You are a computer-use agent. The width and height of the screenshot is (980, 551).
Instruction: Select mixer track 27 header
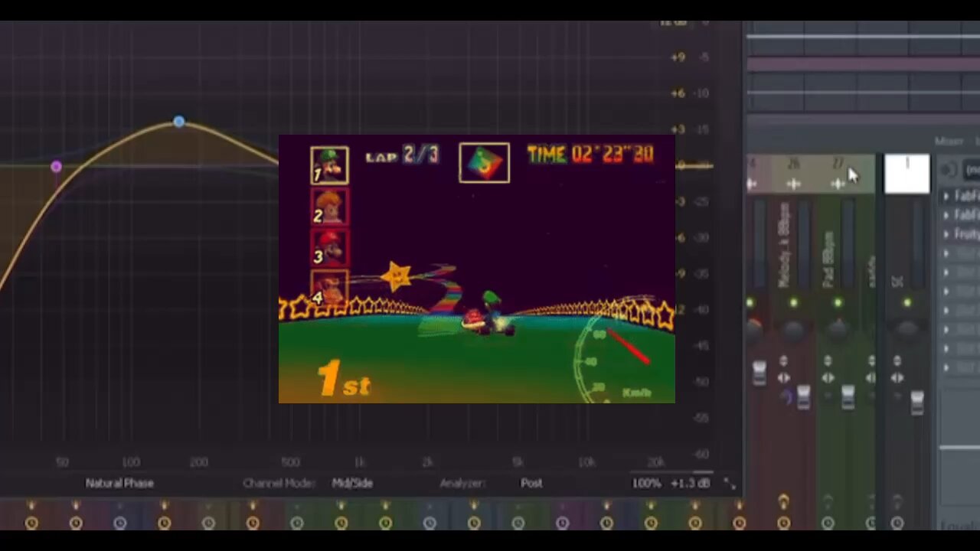838,174
